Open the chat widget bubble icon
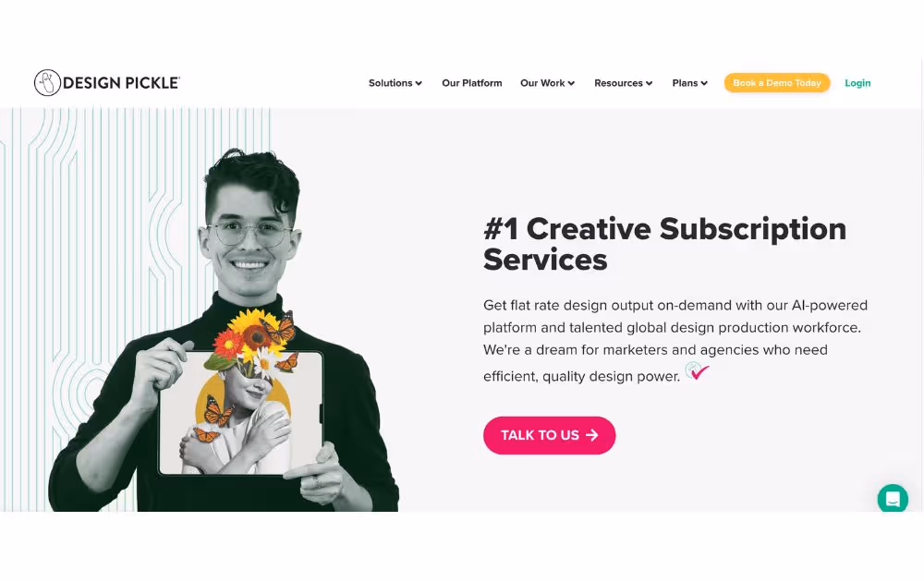Image resolution: width=924 pixels, height=582 pixels. 893,499
